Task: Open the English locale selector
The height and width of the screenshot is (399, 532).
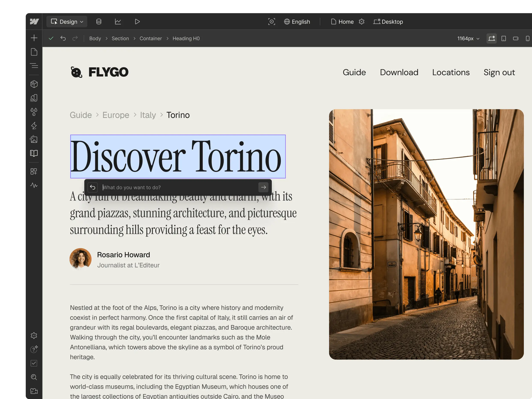Action: tap(297, 22)
